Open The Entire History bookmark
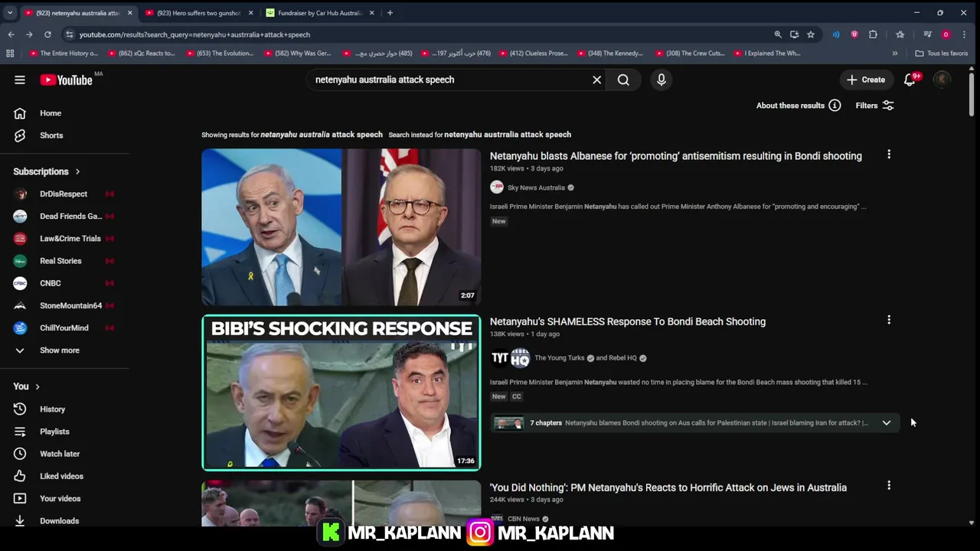This screenshot has height=551, width=980. (64, 54)
